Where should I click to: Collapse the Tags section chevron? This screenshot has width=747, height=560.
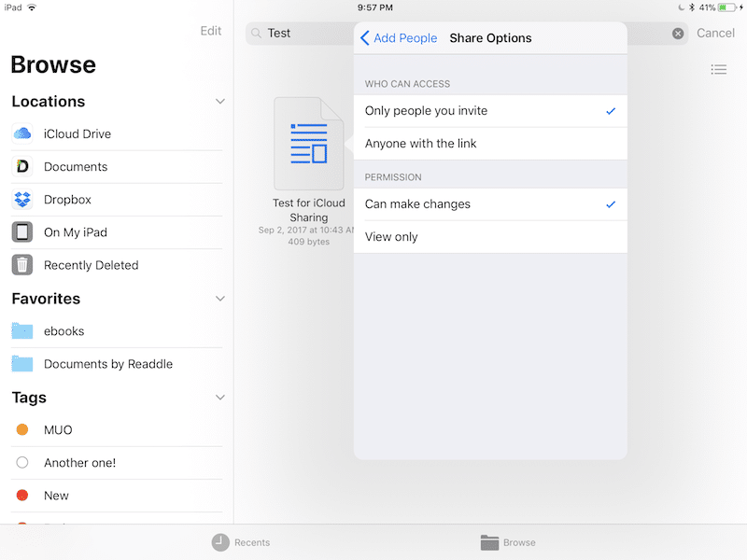point(220,398)
